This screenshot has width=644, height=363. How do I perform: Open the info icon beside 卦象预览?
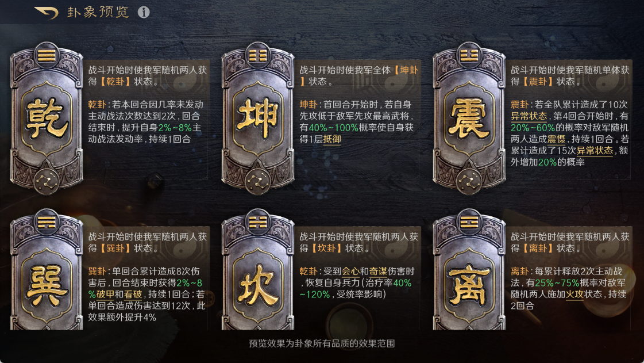click(x=144, y=12)
